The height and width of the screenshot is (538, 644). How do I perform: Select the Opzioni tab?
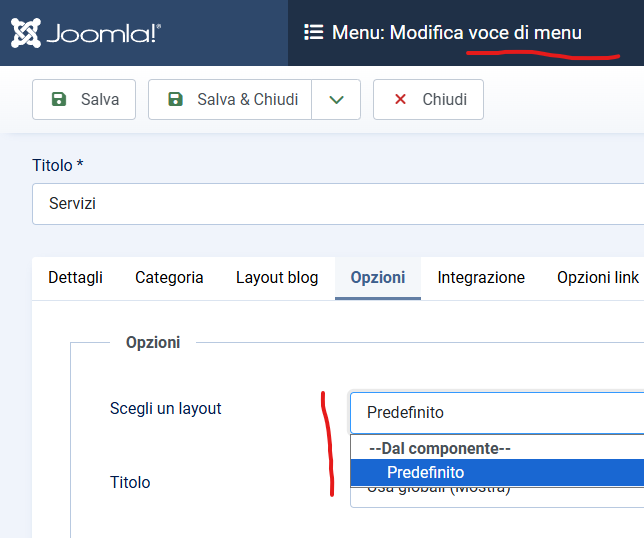coord(378,278)
